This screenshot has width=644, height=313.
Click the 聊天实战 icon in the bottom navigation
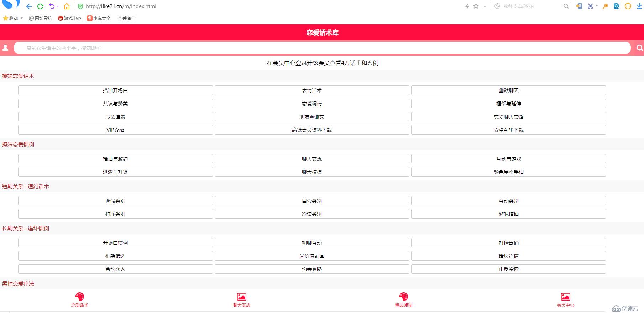click(242, 297)
